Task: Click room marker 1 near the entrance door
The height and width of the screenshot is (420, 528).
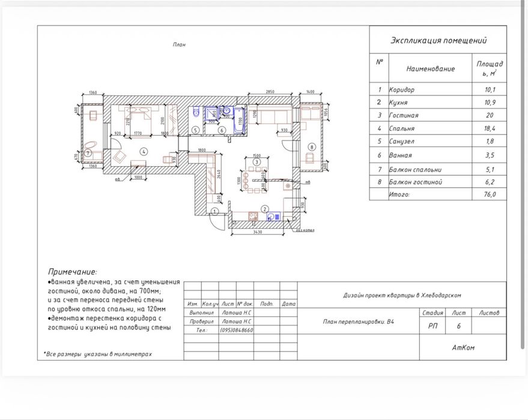Action: pos(215,212)
